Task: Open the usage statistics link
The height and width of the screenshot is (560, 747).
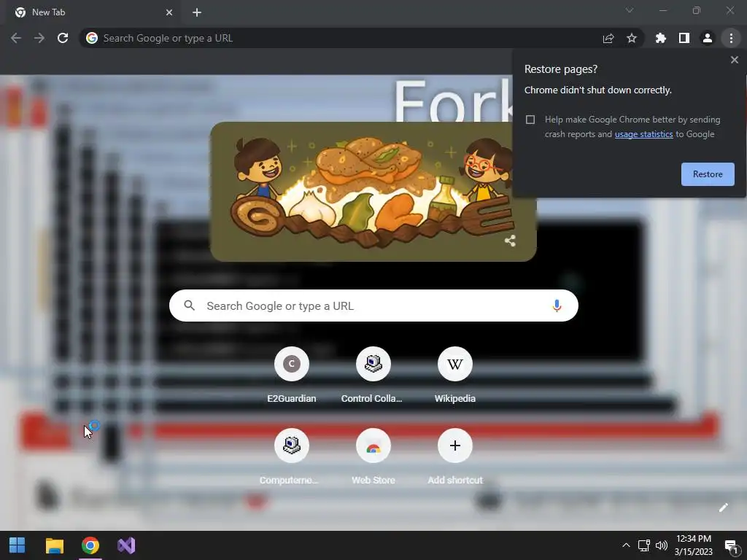Action: click(643, 134)
